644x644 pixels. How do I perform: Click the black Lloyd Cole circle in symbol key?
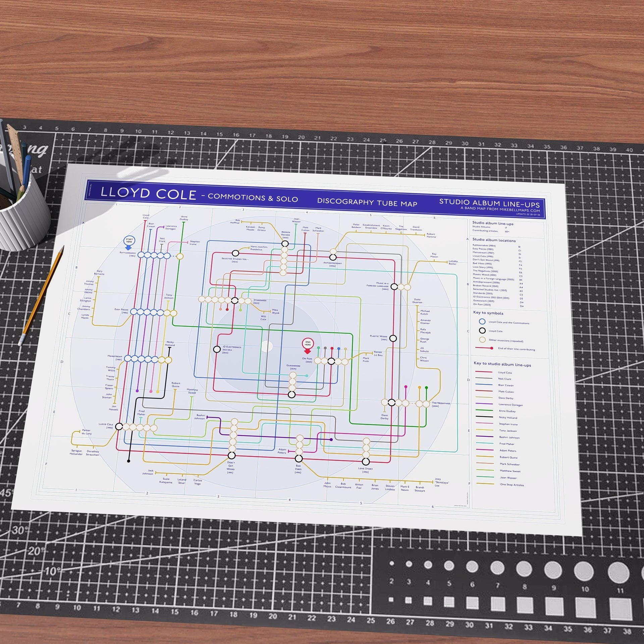(x=482, y=331)
